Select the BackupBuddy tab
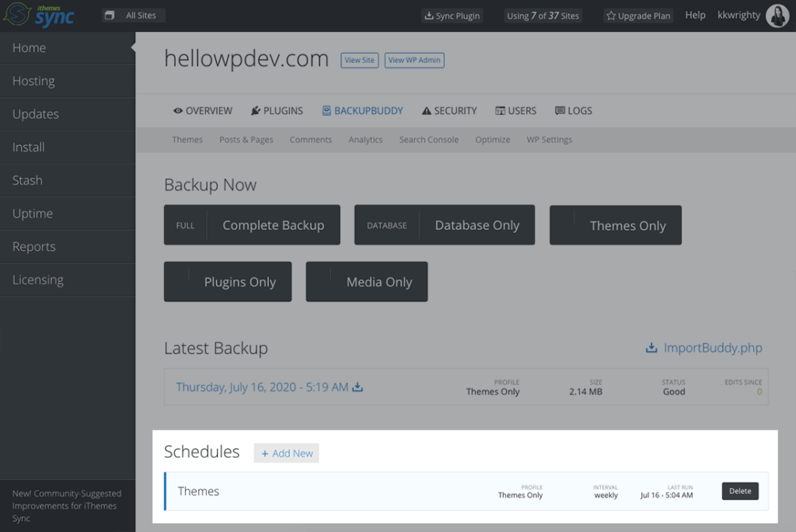The height and width of the screenshot is (532, 796). tap(362, 110)
